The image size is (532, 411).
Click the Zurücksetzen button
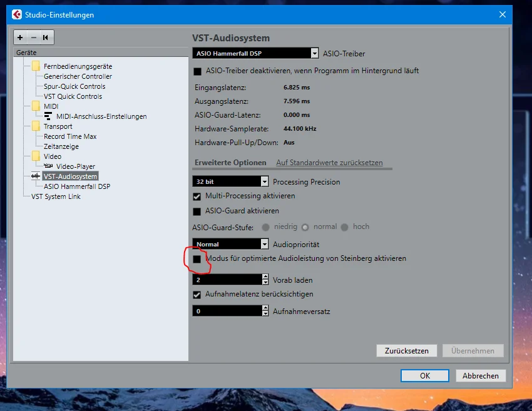pyautogui.click(x=406, y=351)
